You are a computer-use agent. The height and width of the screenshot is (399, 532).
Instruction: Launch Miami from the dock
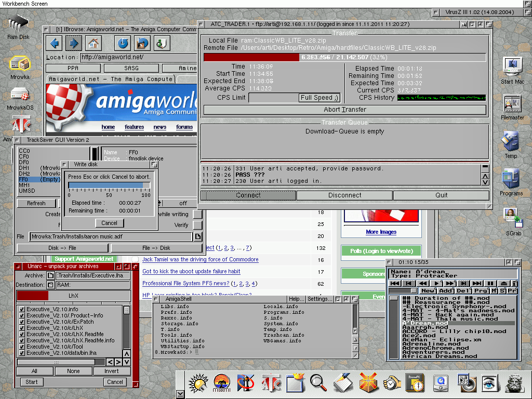221,383
